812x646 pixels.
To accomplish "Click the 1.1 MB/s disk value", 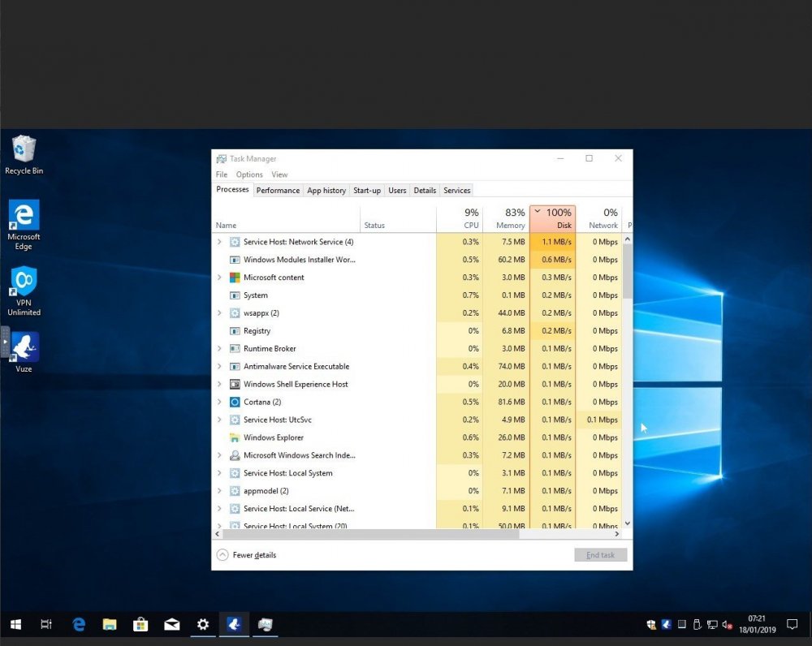I will click(x=557, y=242).
